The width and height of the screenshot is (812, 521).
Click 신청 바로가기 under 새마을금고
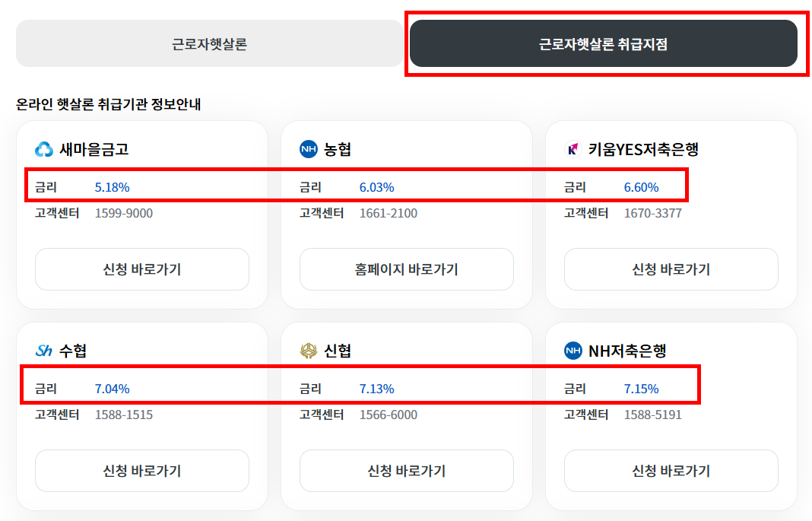[x=141, y=269]
